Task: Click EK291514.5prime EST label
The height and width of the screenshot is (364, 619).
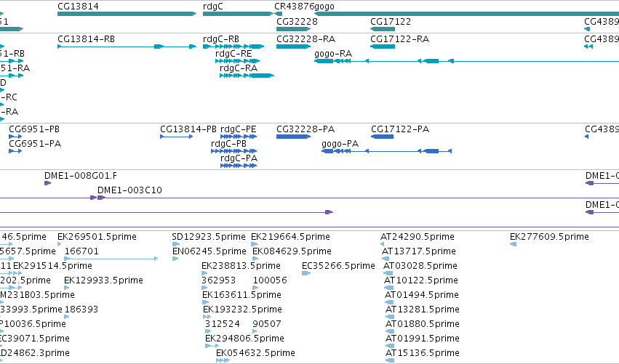Action: point(52,266)
